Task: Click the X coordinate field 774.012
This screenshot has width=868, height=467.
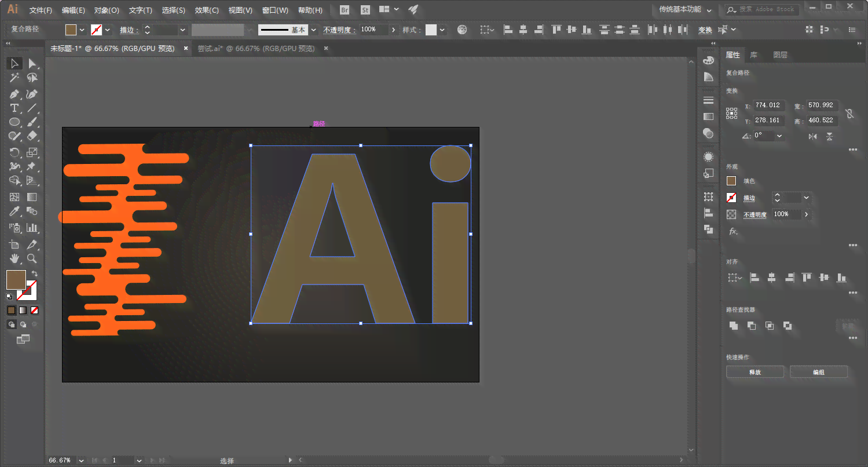Action: tap(769, 105)
